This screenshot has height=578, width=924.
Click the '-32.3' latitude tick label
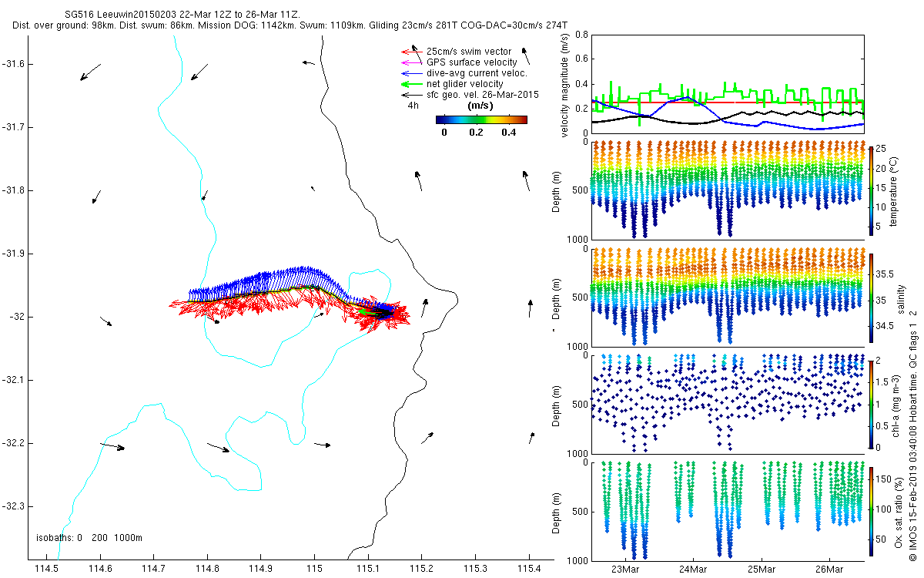pyautogui.click(x=13, y=506)
